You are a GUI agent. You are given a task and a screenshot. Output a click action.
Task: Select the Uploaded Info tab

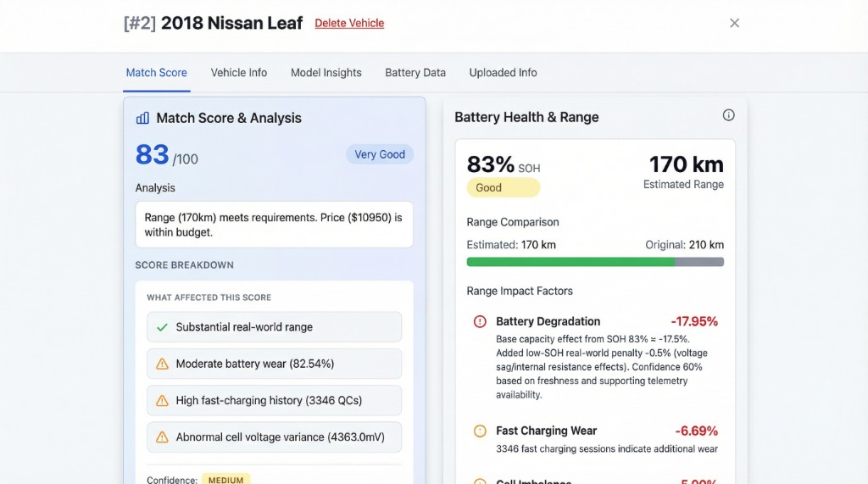(x=503, y=73)
